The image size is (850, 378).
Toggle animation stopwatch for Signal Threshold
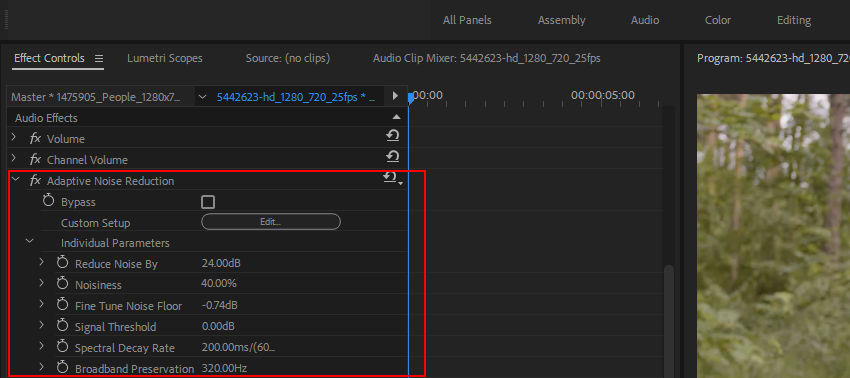(62, 326)
